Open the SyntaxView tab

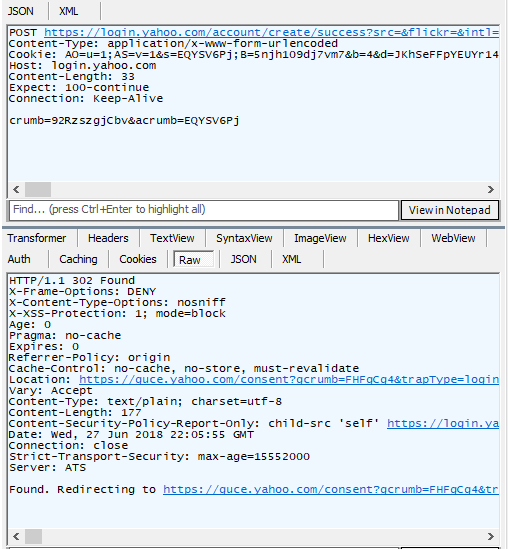(244, 238)
